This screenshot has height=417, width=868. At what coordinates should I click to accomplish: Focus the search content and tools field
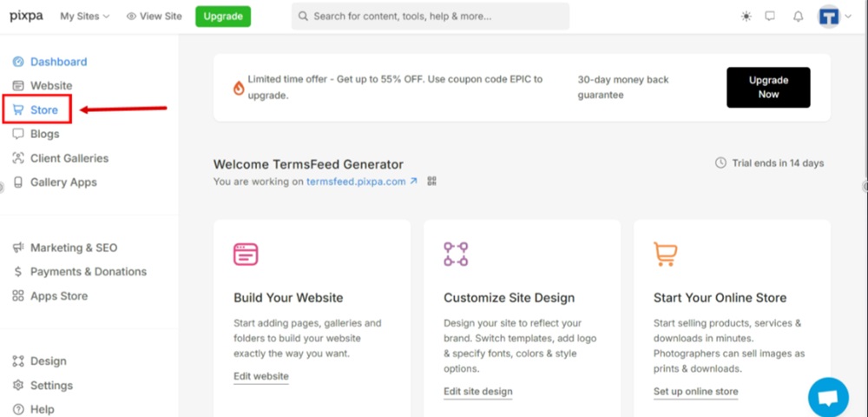[431, 16]
